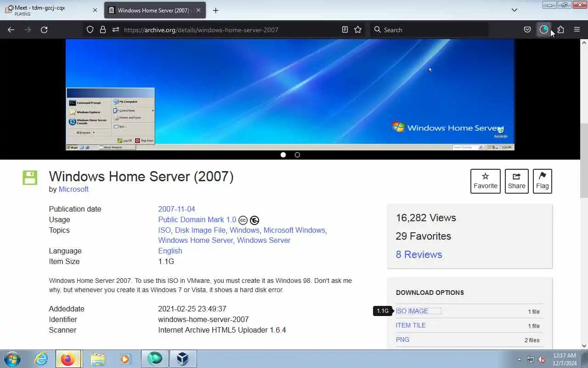Select the first carousel dot
The image size is (588, 368).
coord(283,155)
